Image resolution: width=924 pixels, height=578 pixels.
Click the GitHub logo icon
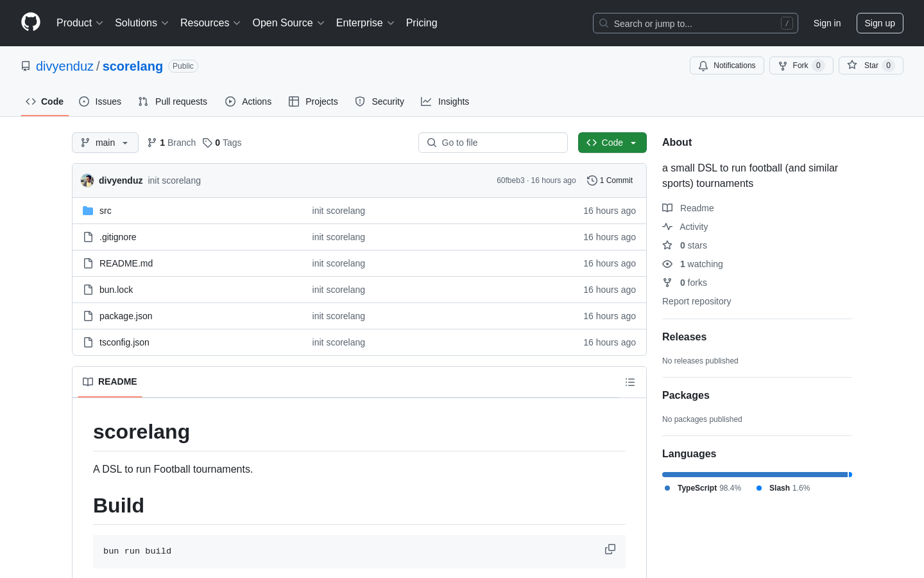tap(31, 22)
